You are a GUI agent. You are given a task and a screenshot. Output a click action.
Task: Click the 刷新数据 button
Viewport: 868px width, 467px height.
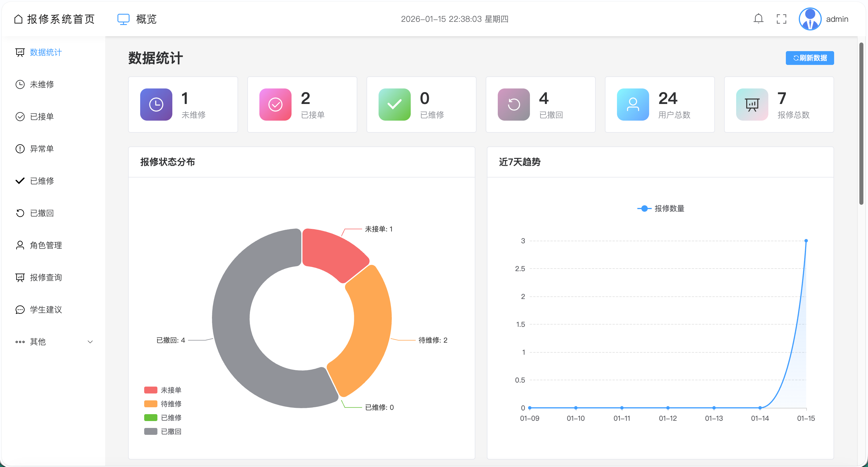(809, 58)
